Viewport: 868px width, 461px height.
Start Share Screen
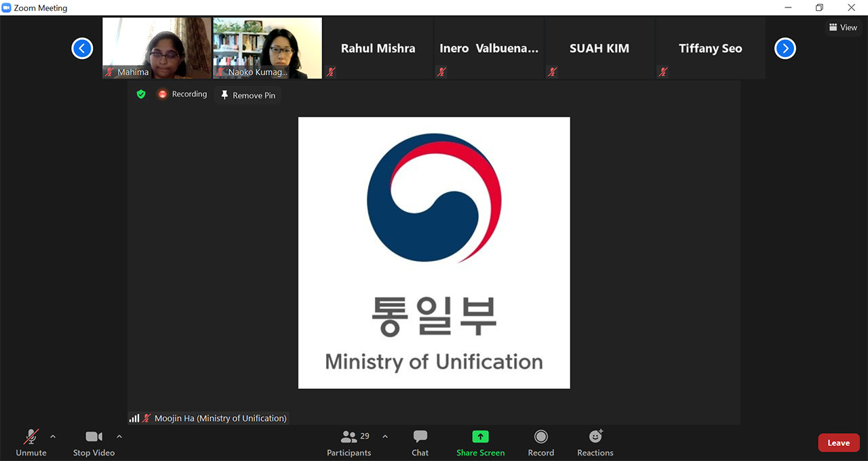point(480,443)
